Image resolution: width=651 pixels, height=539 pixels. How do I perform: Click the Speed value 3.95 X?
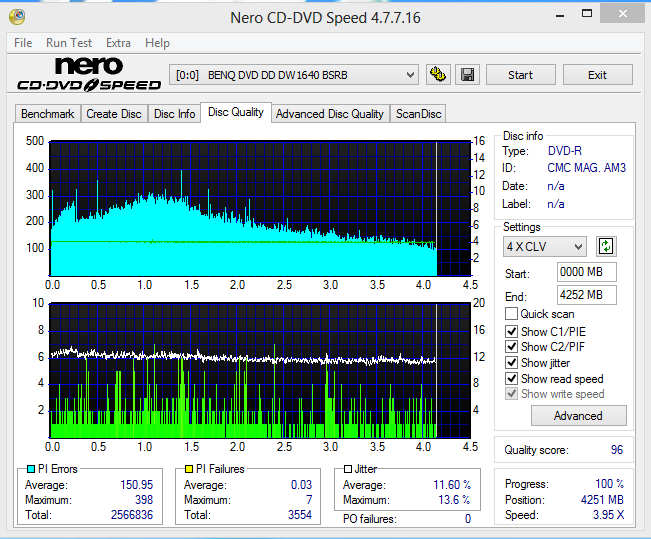point(609,515)
